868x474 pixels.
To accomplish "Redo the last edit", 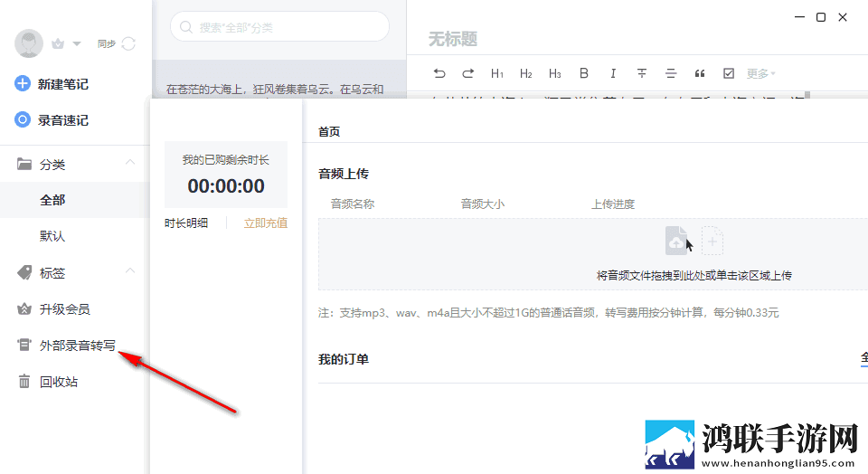I will pyautogui.click(x=467, y=73).
